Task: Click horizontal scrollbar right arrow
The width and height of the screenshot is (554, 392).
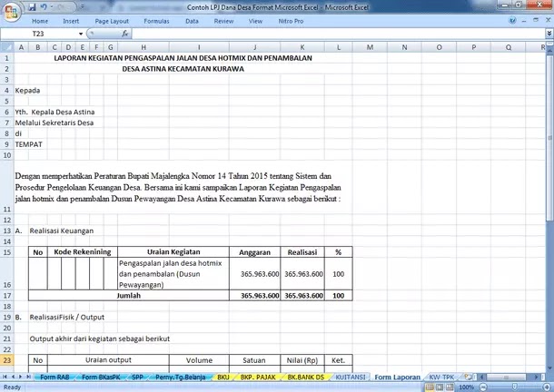Action: click(537, 377)
